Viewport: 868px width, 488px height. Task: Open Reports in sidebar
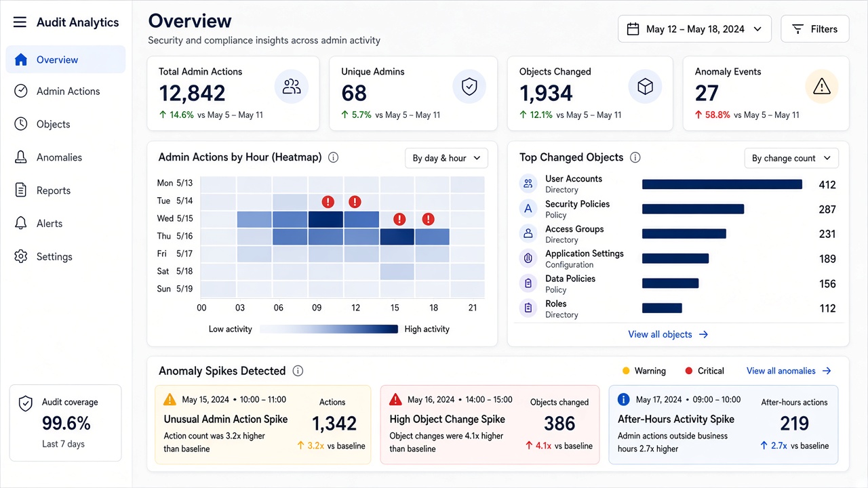click(66, 190)
